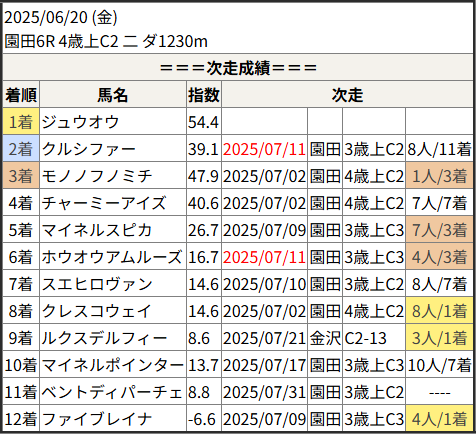
Task: Click the orange 3着 finishing position cell
Action: 21,176
